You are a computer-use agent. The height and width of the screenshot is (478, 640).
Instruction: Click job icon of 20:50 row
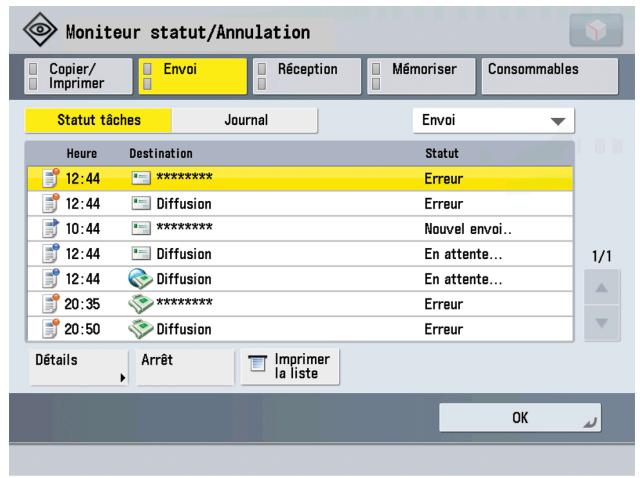(51, 329)
